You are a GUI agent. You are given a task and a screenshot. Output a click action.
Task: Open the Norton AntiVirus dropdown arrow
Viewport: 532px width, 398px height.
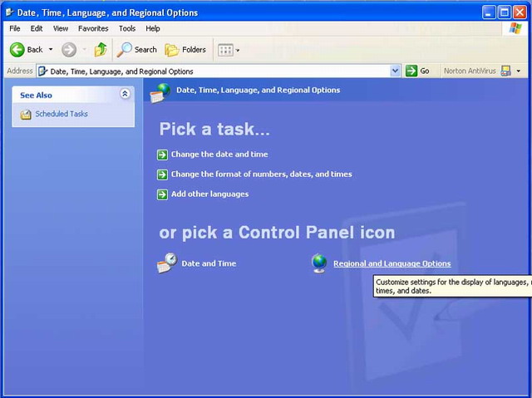(x=518, y=71)
